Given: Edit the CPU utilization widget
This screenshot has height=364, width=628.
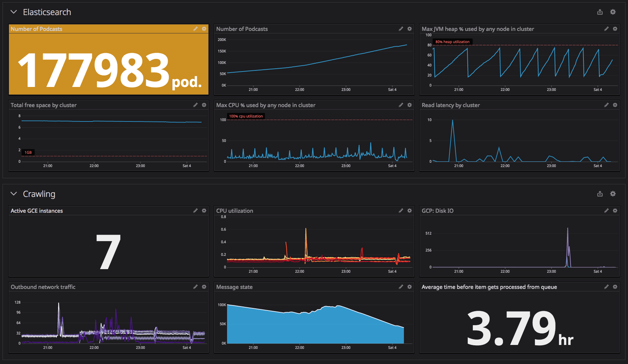Looking at the screenshot, I should pyautogui.click(x=401, y=211).
